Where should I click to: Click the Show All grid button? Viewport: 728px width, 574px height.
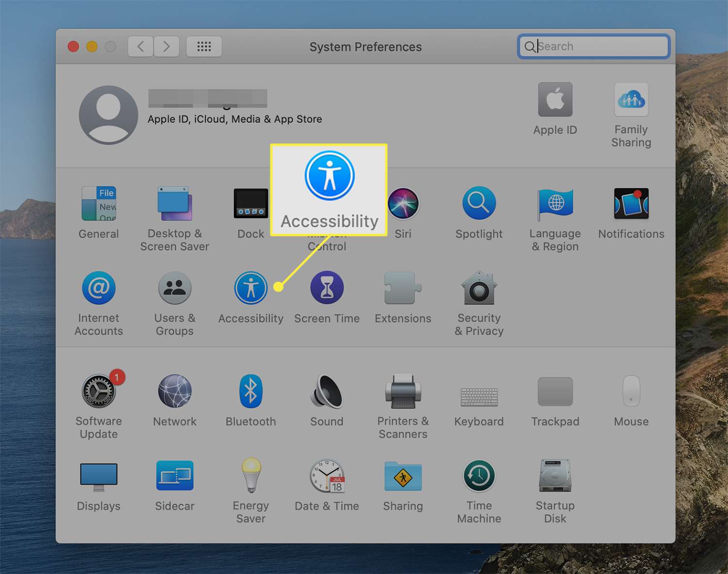(204, 47)
